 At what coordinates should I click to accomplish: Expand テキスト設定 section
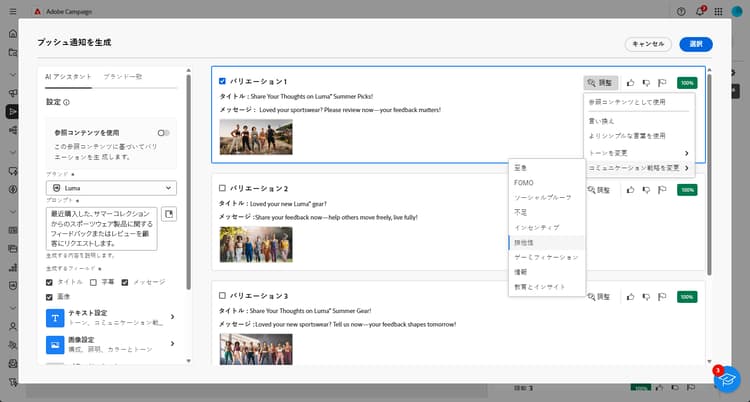coord(111,317)
